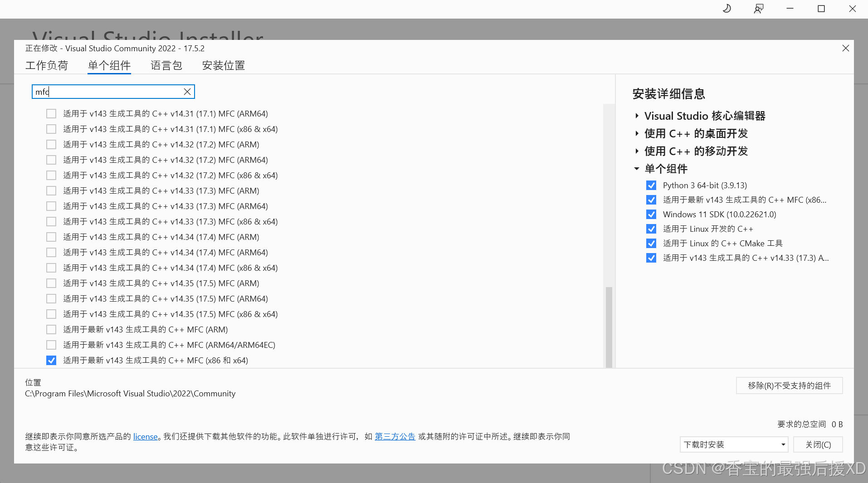
Task: Uncheck 适用于 Linux 的 C++ CMake 工具
Action: point(651,244)
